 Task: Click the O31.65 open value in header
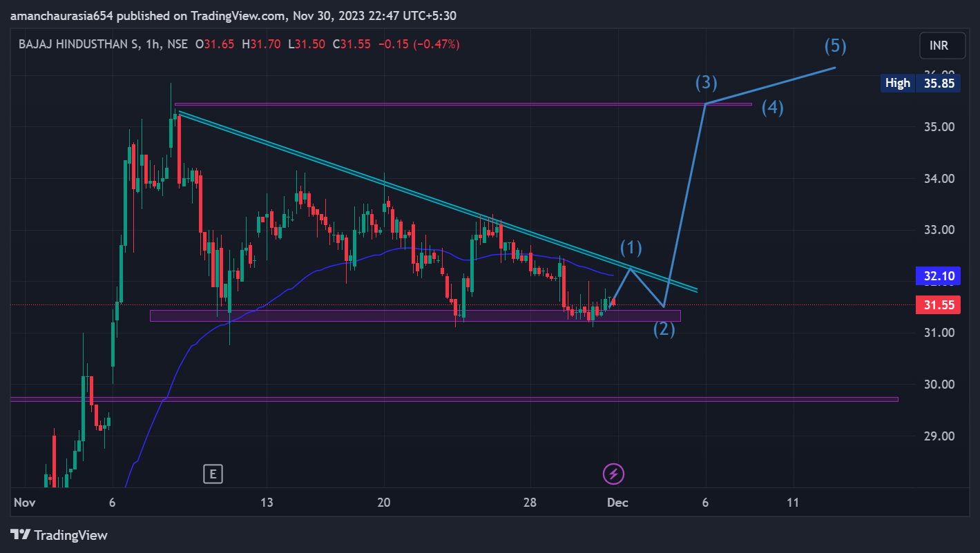[216, 44]
